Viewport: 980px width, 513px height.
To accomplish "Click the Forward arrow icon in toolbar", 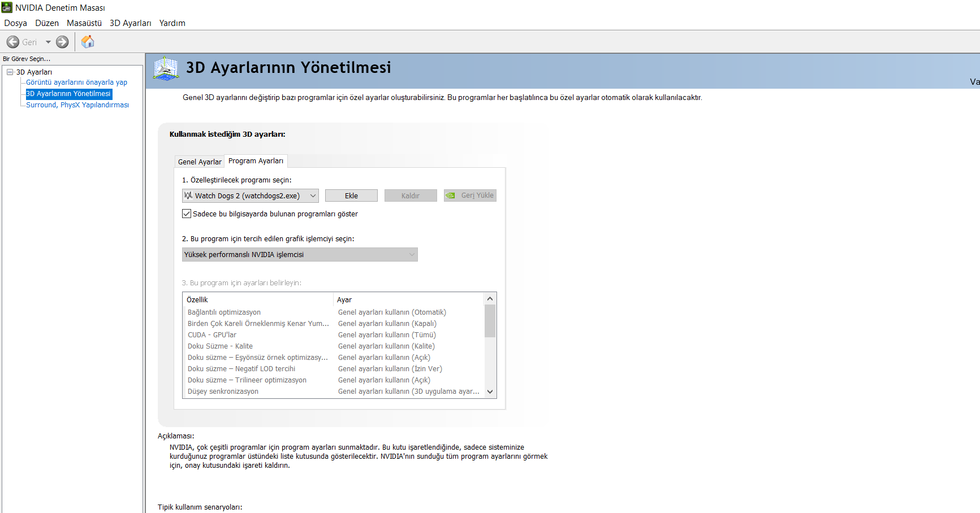I will tap(62, 42).
